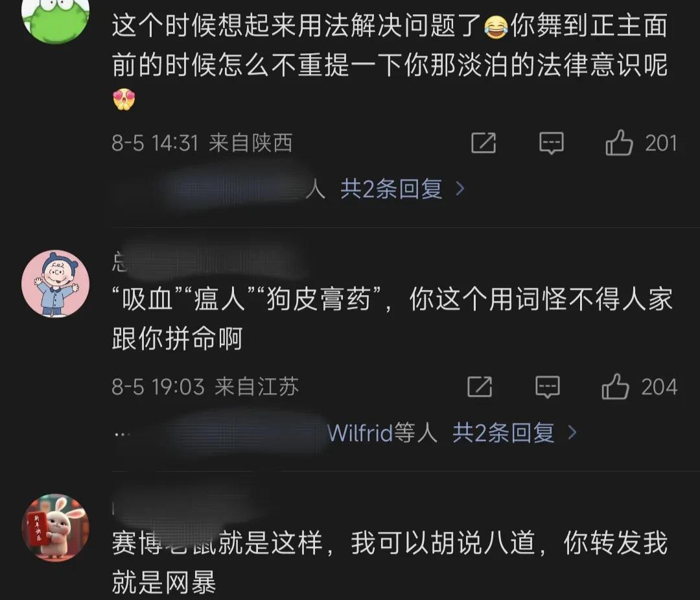Open the green frog avatar profile

(x=55, y=18)
